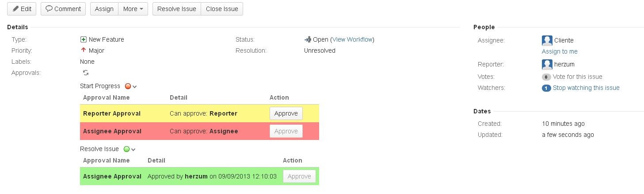Click the Comment button
Screen dimensions: 644x194
[63, 9]
